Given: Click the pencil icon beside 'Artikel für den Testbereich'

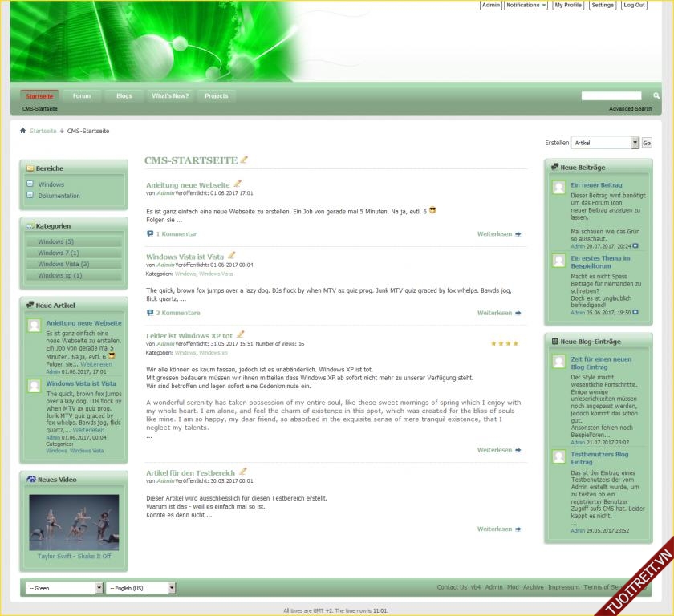Looking at the screenshot, I should click(x=242, y=472).
